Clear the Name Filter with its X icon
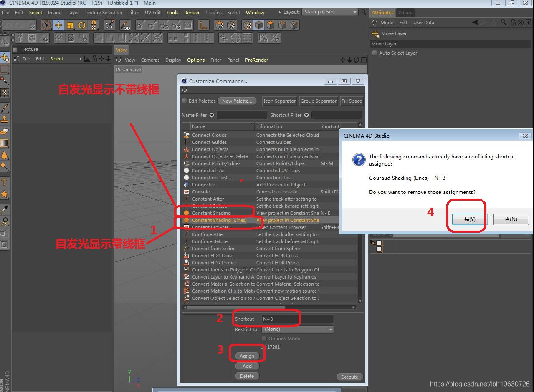Screen dimensions: 534x392 coord(212,115)
